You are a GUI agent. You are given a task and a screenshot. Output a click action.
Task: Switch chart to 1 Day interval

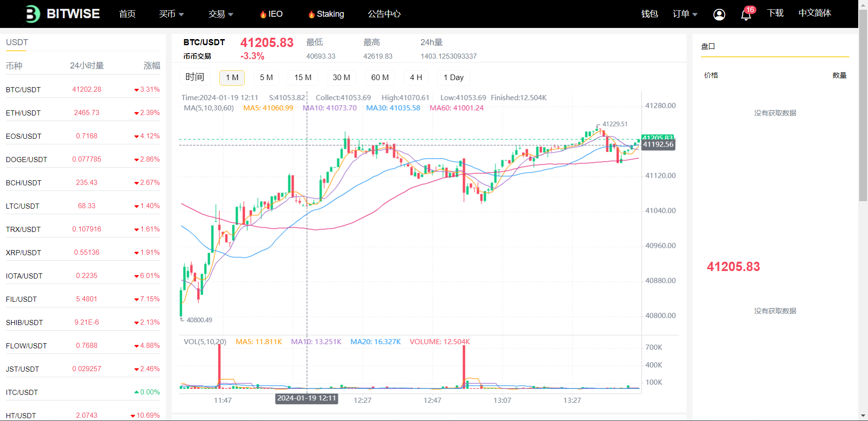click(x=453, y=77)
